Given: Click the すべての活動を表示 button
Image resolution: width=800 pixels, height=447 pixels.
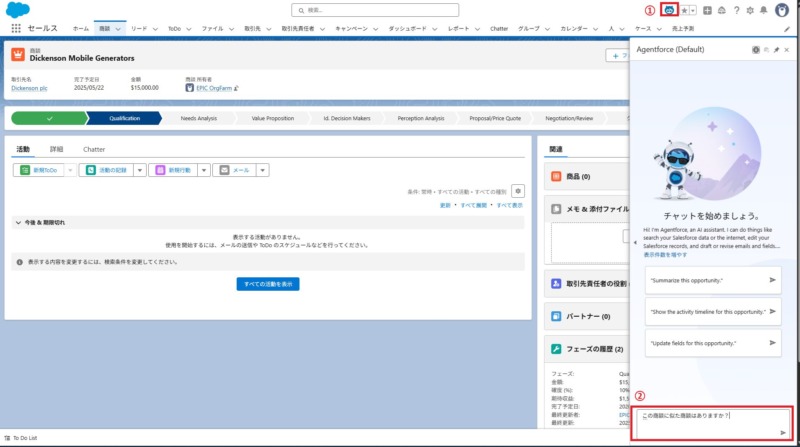Looking at the screenshot, I should [267, 284].
